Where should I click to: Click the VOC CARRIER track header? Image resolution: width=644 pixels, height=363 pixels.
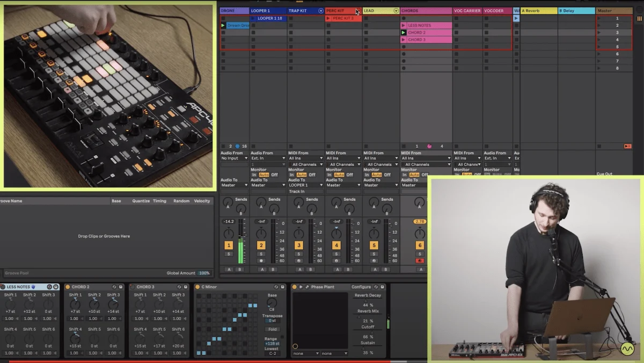(x=467, y=11)
